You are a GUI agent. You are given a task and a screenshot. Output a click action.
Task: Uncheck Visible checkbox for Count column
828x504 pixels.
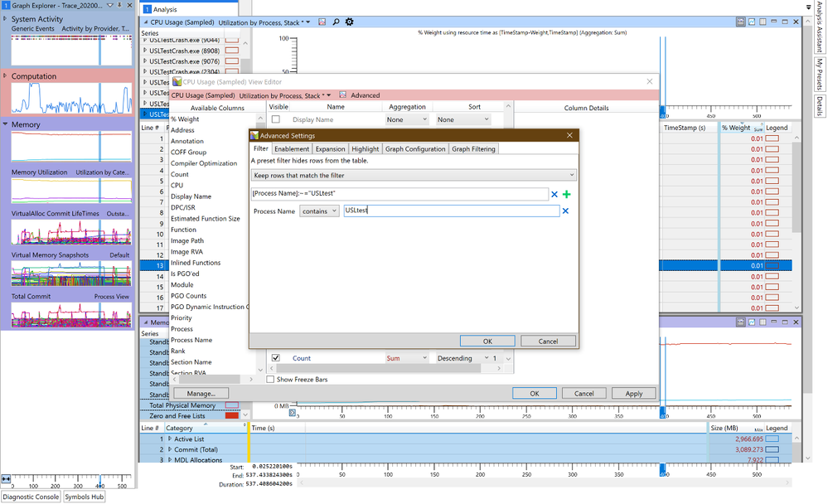click(276, 357)
